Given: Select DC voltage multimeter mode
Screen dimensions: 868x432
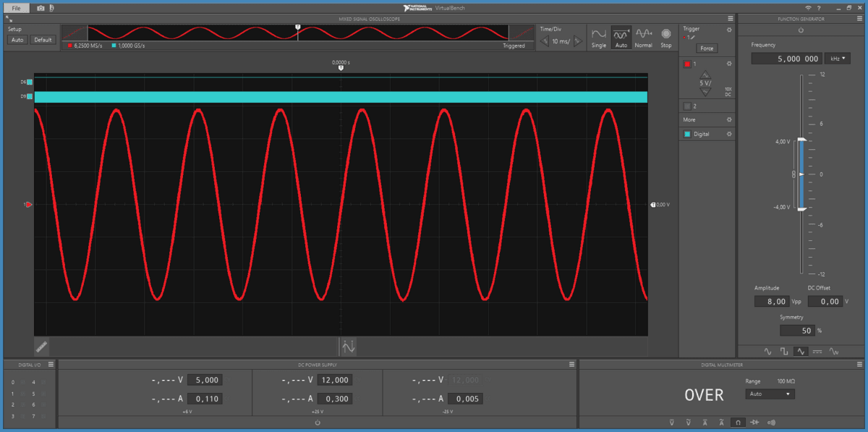Looking at the screenshot, I should pyautogui.click(x=671, y=422).
